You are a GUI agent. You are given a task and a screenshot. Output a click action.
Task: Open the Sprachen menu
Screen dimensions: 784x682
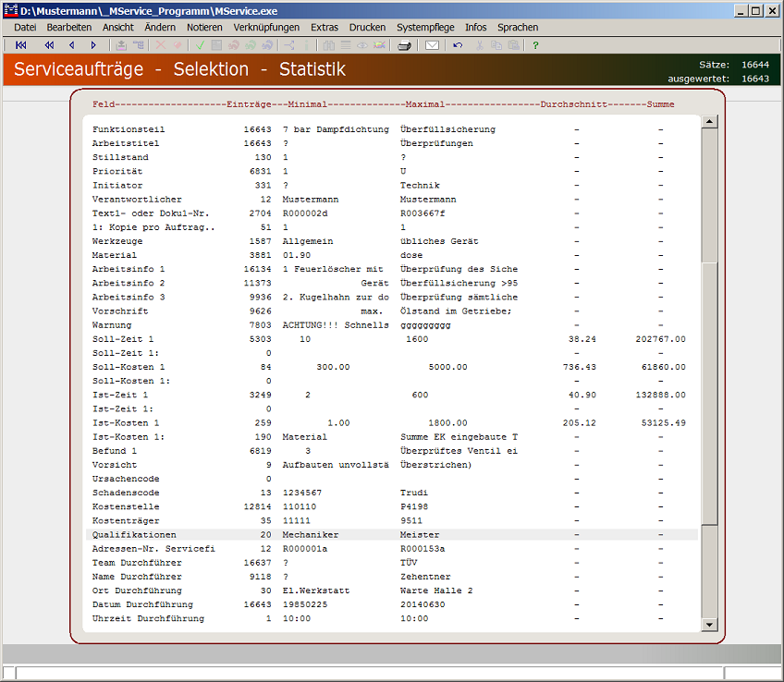tap(518, 28)
